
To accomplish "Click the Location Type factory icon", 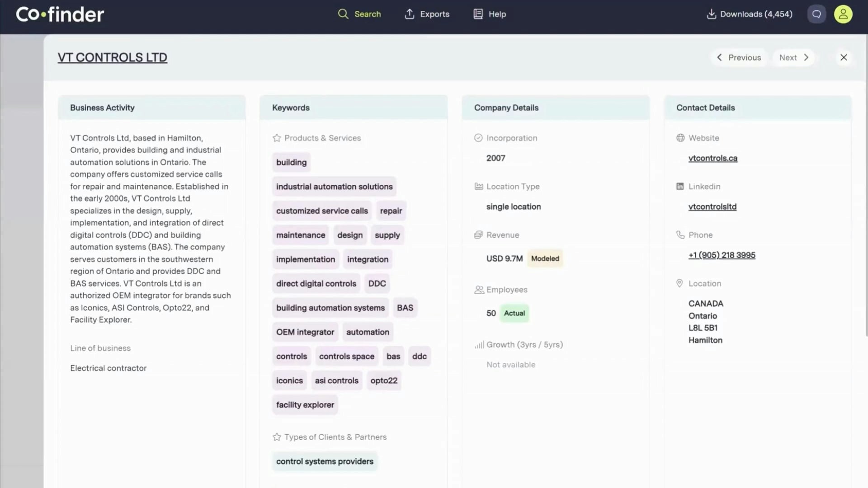I will [x=479, y=186].
